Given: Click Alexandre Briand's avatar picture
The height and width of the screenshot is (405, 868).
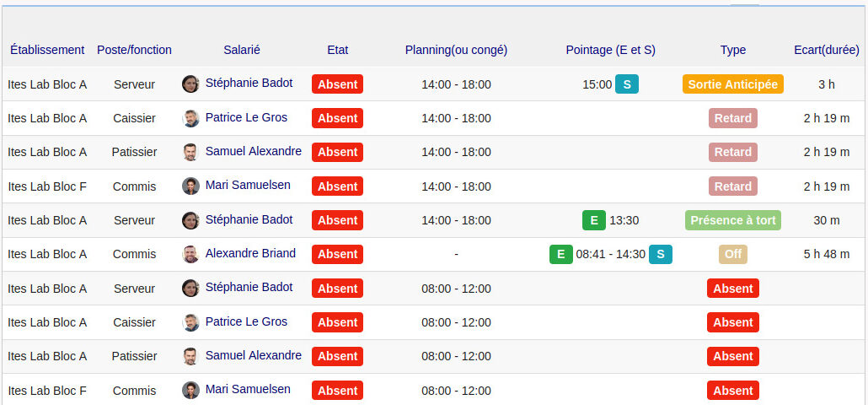Looking at the screenshot, I should pos(190,254).
